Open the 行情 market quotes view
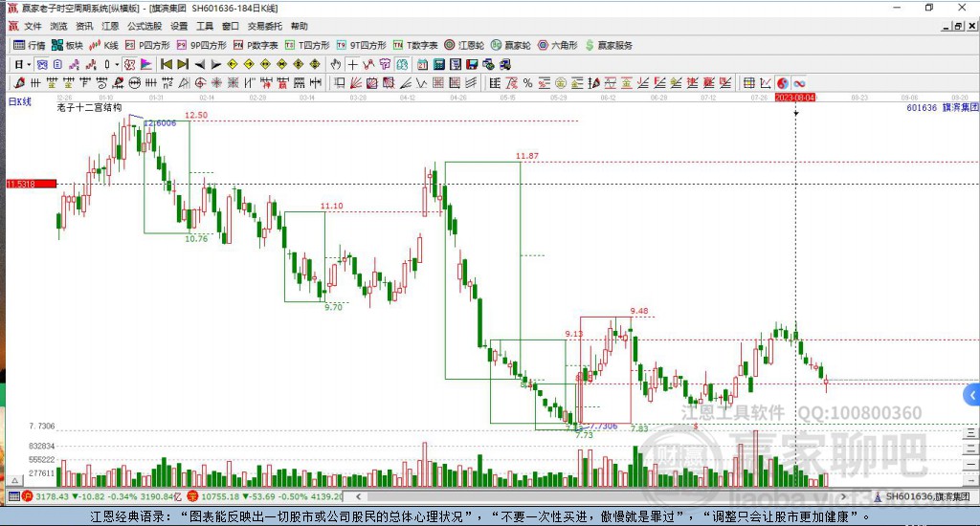 (x=30, y=45)
